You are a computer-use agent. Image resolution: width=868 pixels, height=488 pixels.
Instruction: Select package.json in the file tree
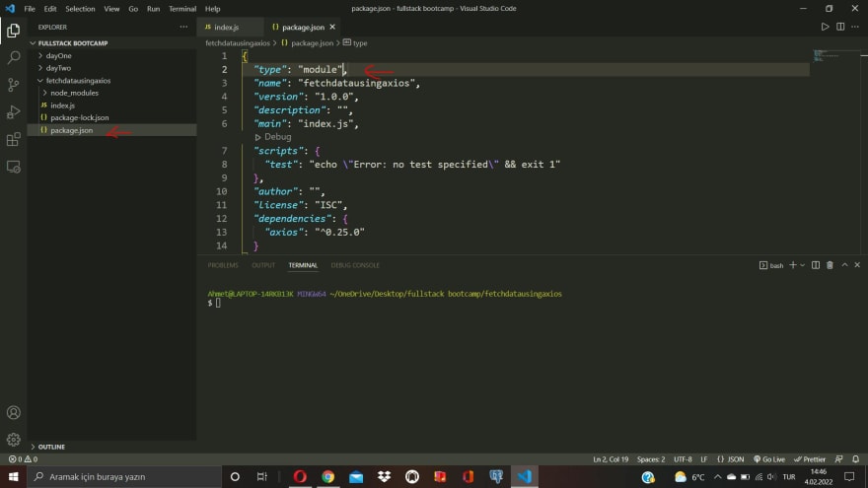pos(71,130)
